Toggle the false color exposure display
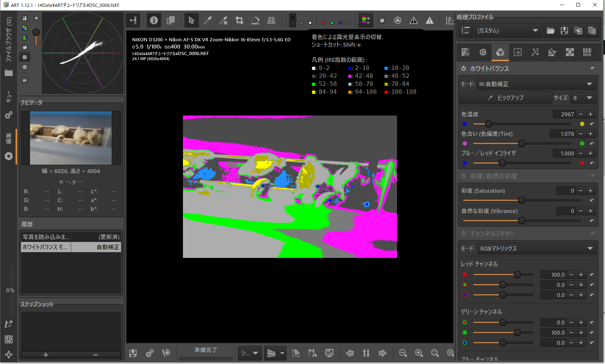 tap(366, 20)
